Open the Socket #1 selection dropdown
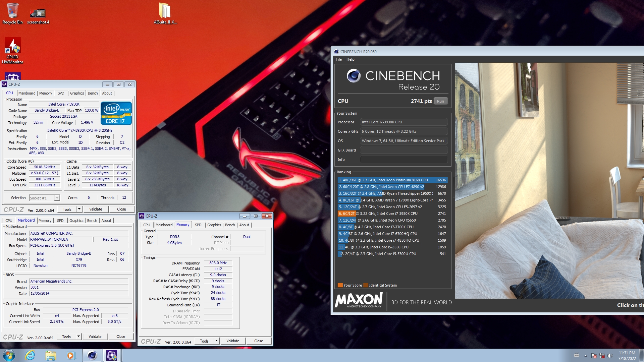644x362 pixels. point(44,198)
